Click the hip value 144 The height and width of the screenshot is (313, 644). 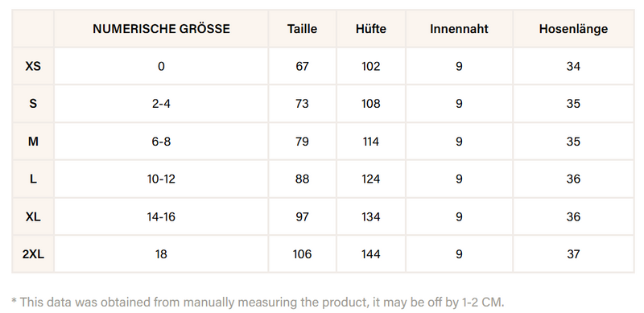point(371,253)
